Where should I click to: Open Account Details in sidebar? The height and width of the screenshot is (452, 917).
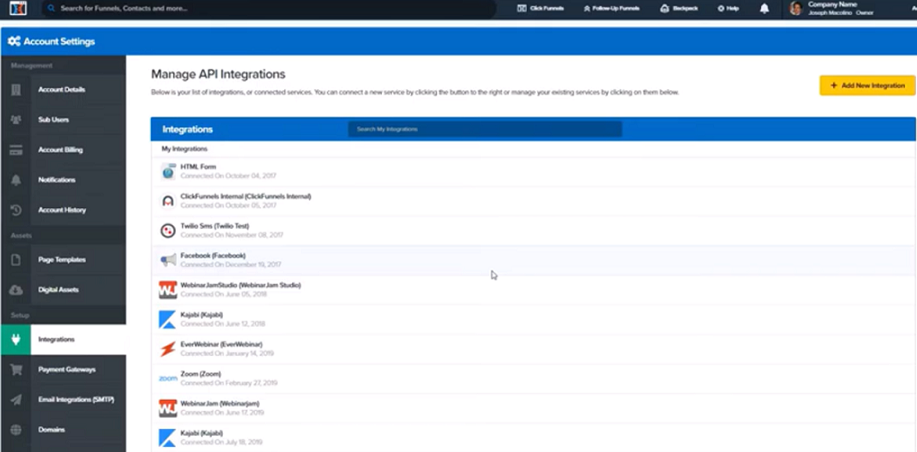63,89
